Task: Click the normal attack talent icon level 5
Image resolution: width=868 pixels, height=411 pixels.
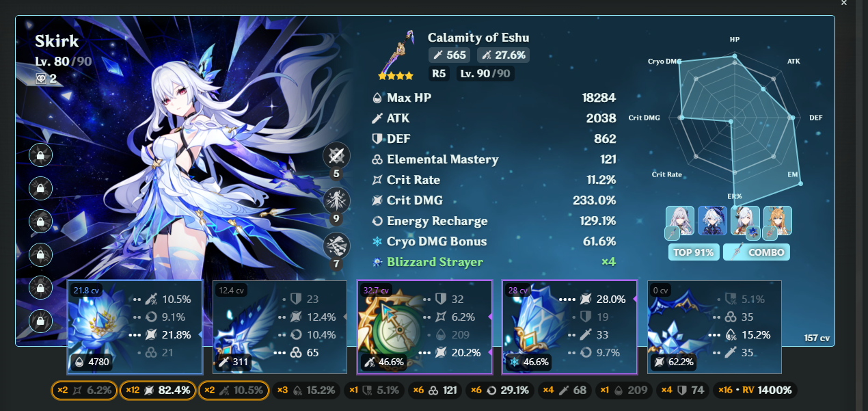Action: 336,155
